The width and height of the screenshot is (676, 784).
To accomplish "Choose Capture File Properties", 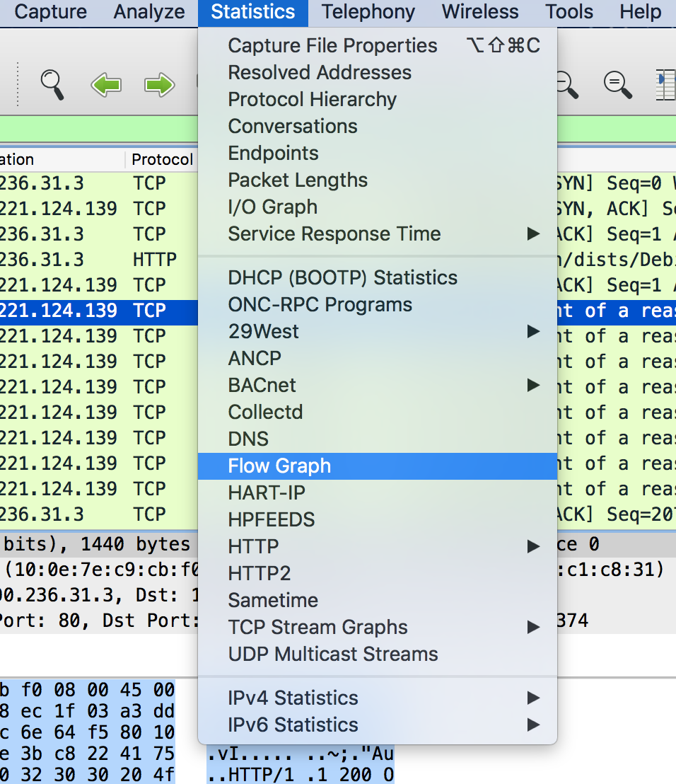I will click(x=378, y=45).
